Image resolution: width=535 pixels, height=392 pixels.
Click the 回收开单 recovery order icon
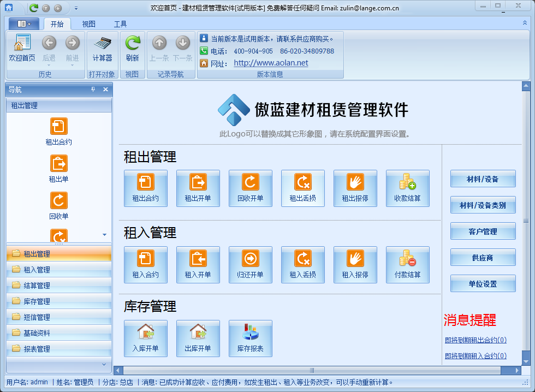tap(251, 188)
